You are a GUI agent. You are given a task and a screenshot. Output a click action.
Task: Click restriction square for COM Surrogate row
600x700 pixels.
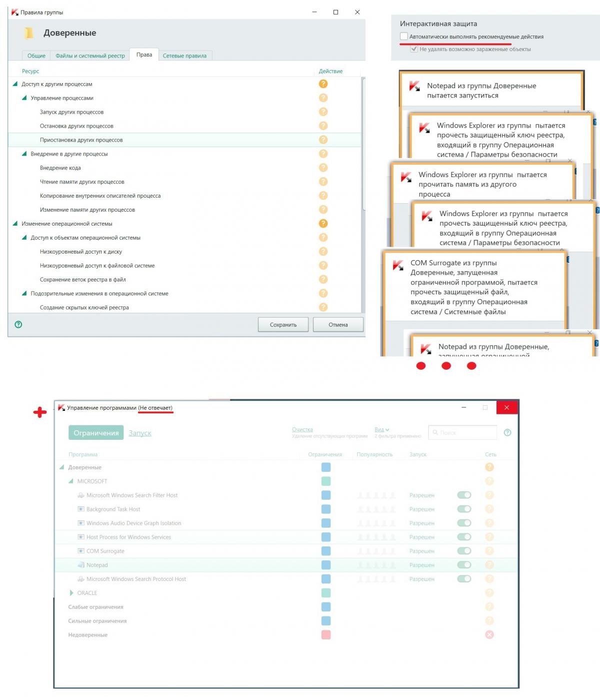pyautogui.click(x=326, y=551)
